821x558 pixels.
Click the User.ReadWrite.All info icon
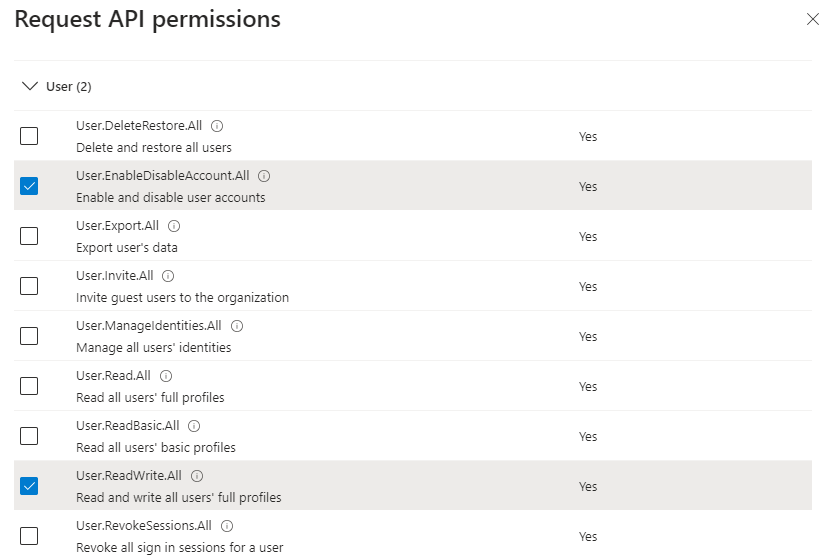pos(197,476)
